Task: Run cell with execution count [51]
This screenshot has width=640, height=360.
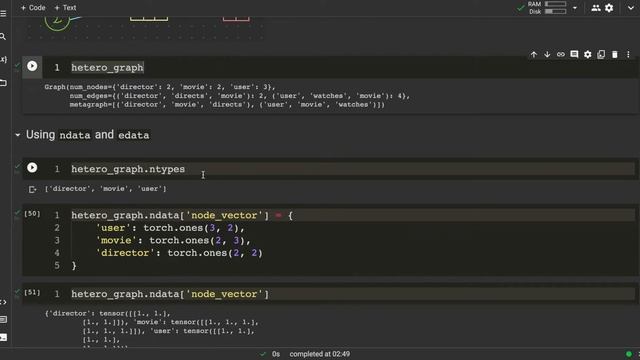Action: coord(32,293)
